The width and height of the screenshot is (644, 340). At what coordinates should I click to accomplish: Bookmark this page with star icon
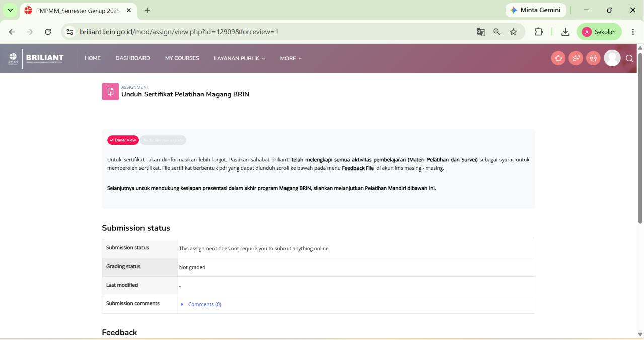click(x=513, y=32)
